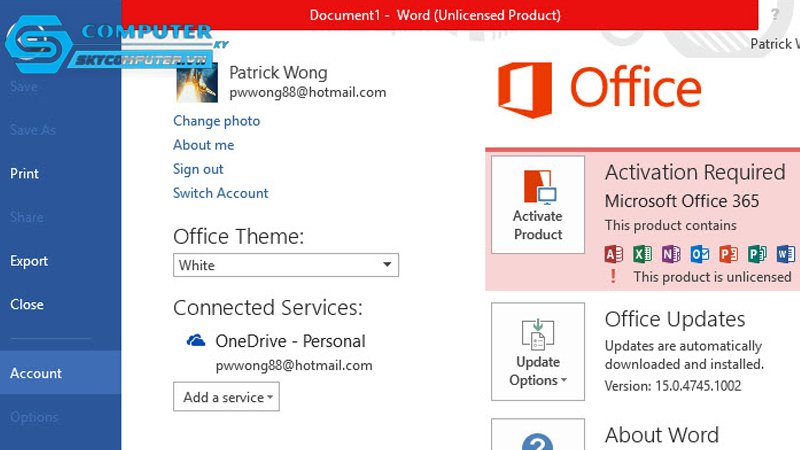
Task: Click the PowerPoint icon in product list
Action: tap(728, 254)
